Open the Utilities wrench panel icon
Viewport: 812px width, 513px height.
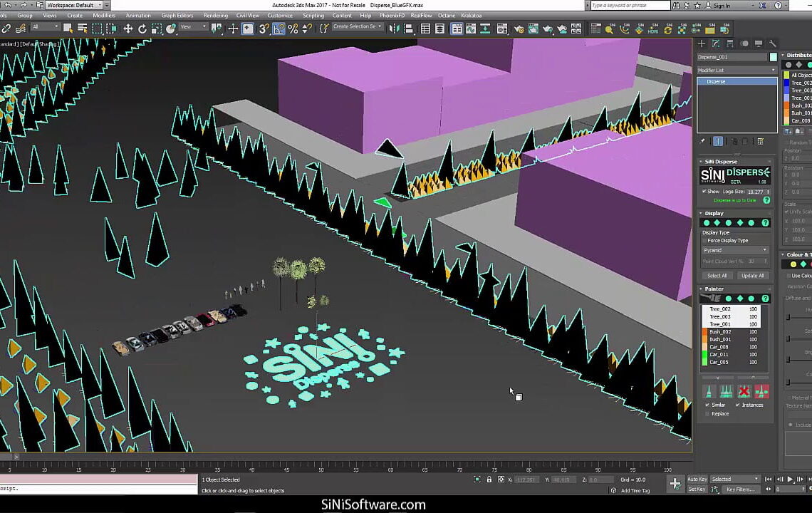click(x=773, y=43)
